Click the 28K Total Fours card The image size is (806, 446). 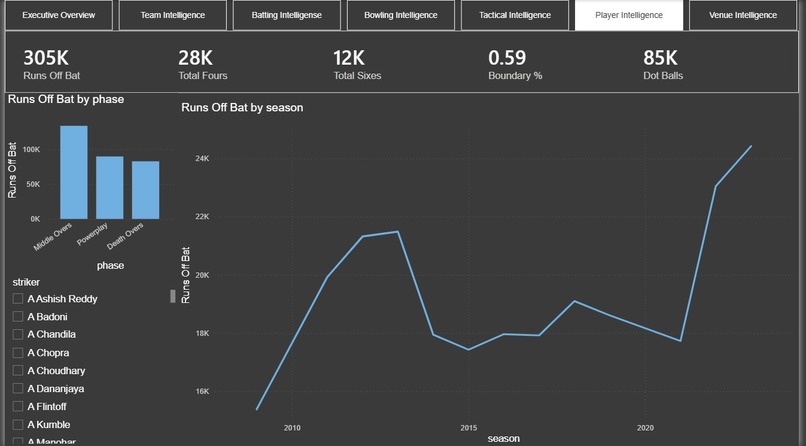pos(203,64)
